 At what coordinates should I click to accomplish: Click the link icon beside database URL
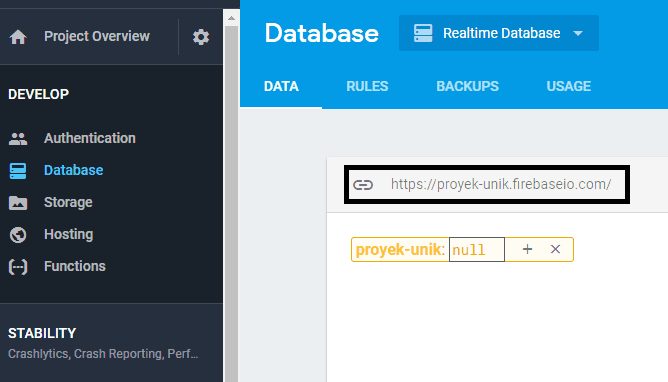coord(363,184)
